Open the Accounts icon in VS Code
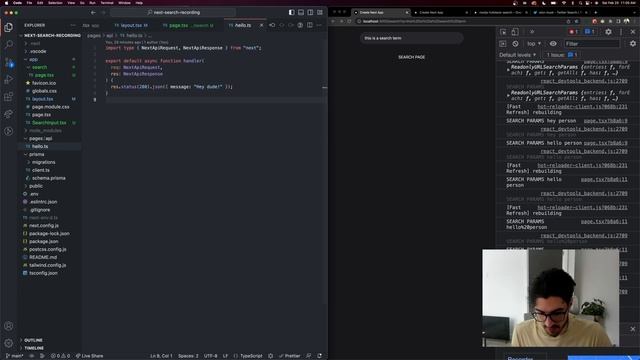The image size is (640, 360). (9, 326)
